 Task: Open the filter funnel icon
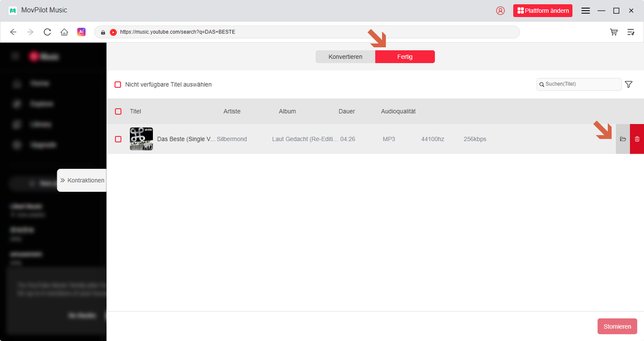(x=629, y=85)
